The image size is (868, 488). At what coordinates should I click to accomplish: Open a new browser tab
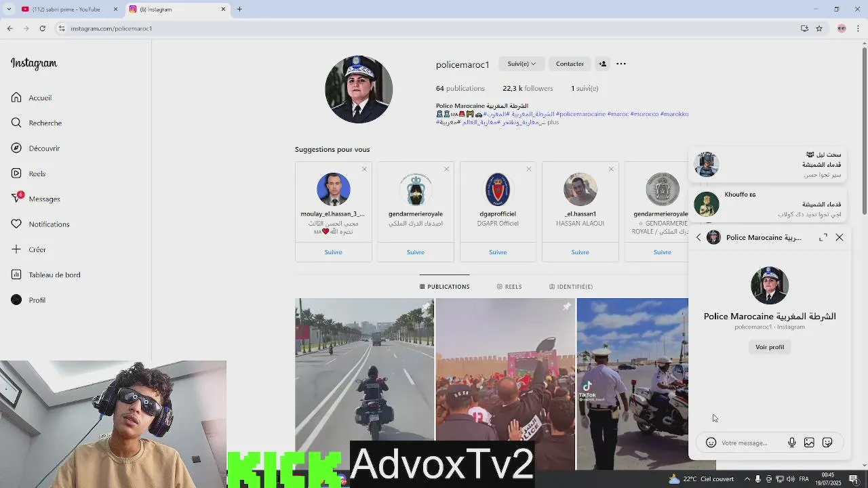click(239, 9)
